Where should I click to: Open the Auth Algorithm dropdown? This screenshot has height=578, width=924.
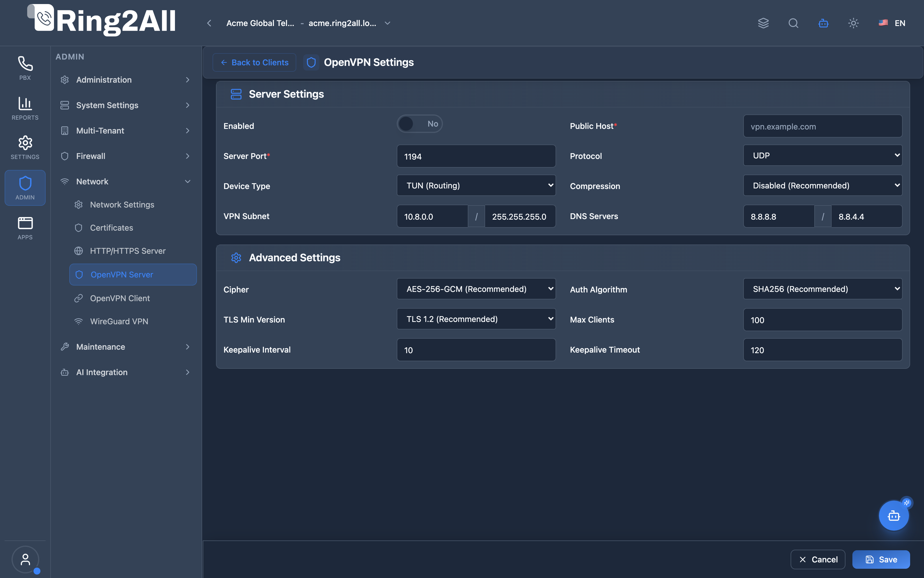pos(823,289)
